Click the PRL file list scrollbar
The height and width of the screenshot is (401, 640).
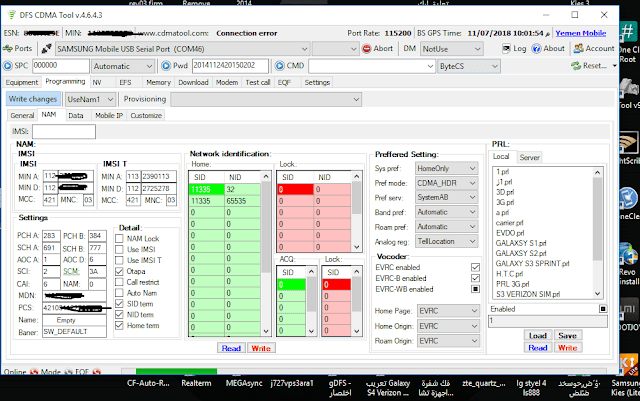(x=597, y=233)
